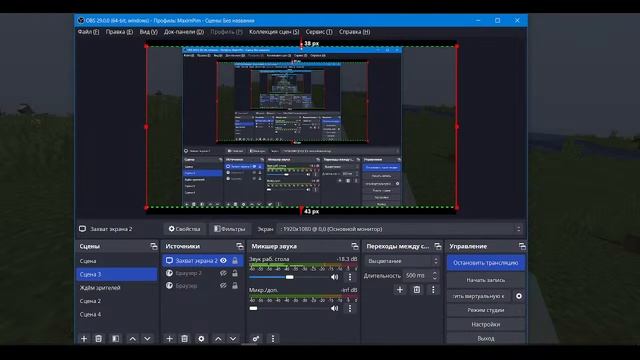
Task: Open the Справка menu
Action: click(x=354, y=32)
